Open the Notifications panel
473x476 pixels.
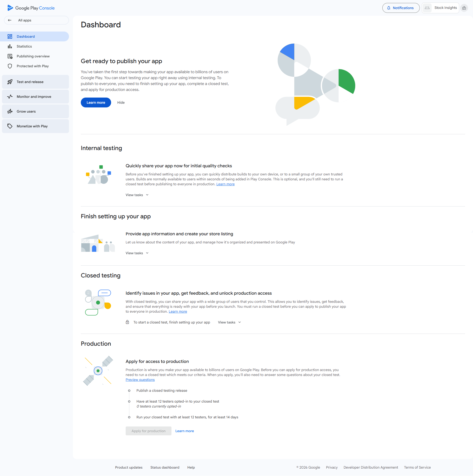click(x=401, y=8)
